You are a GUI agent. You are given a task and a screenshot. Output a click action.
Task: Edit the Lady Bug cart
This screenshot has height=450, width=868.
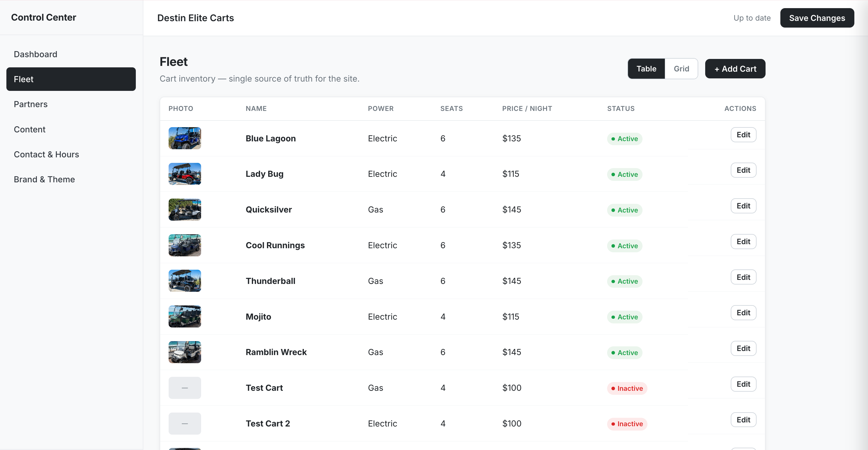point(743,170)
